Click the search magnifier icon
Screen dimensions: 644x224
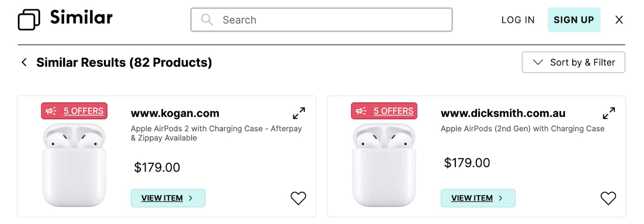click(x=207, y=20)
